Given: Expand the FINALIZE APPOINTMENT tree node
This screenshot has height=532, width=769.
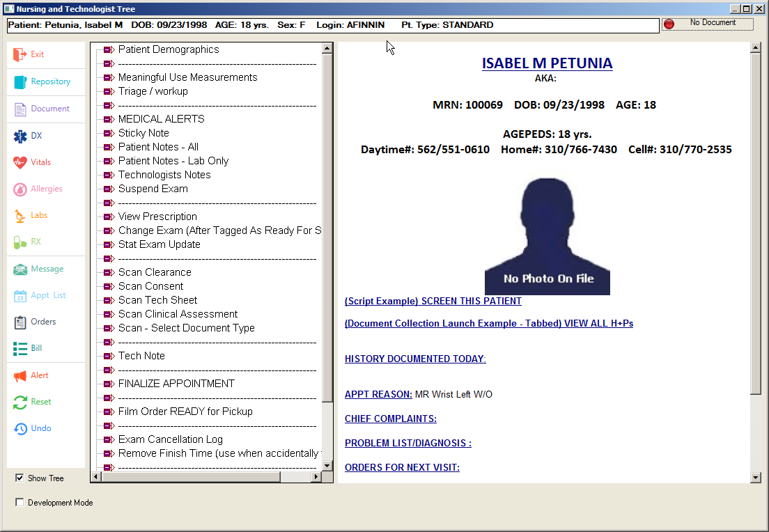Looking at the screenshot, I should 107,384.
